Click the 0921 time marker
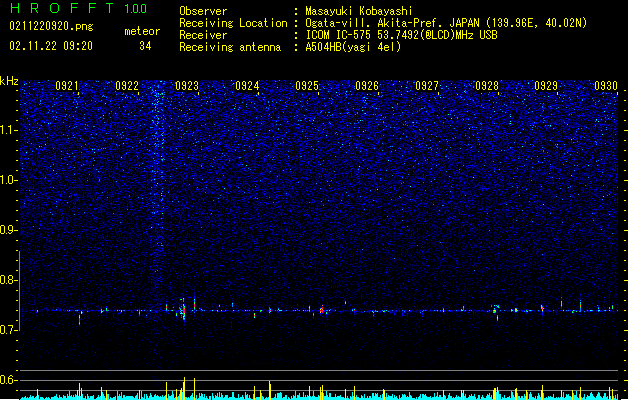Screen dimensions: 629x400 pyautogui.click(x=67, y=86)
